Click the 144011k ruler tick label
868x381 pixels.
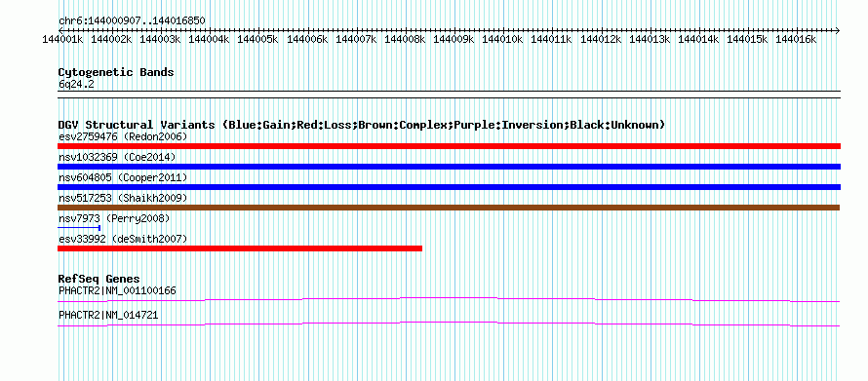(x=551, y=39)
